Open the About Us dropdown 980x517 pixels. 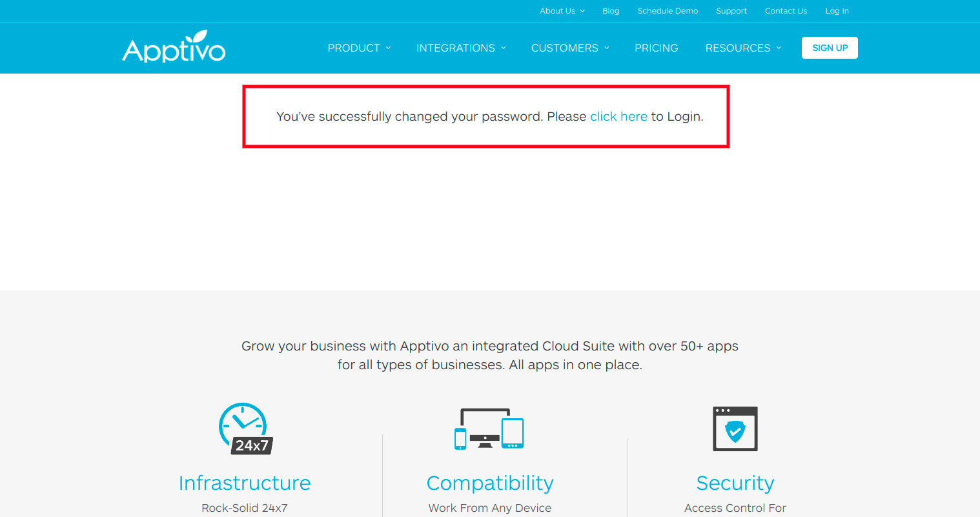coord(562,11)
